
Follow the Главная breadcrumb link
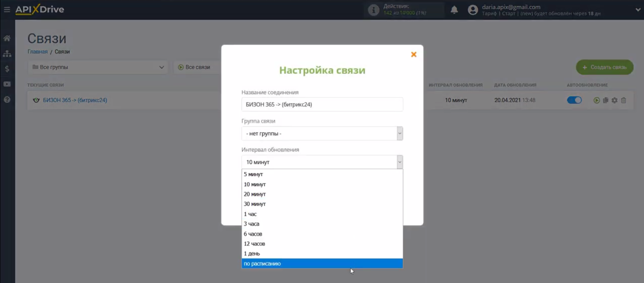[x=38, y=52]
